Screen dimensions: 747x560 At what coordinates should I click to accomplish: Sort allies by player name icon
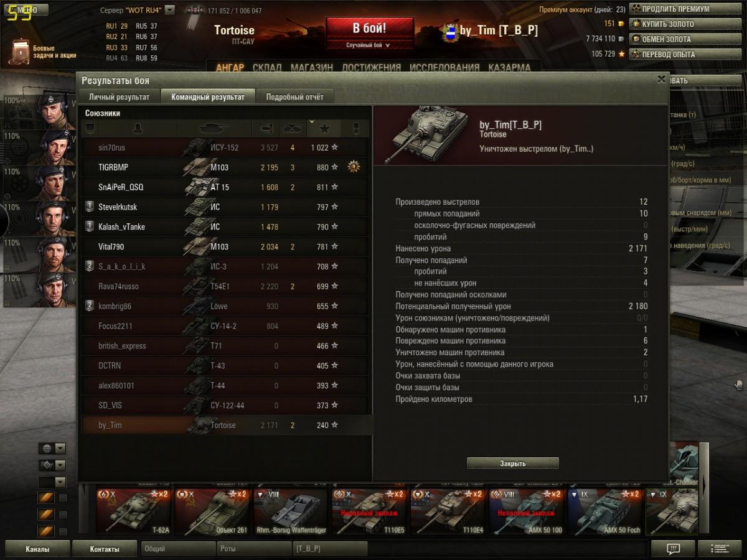click(138, 129)
